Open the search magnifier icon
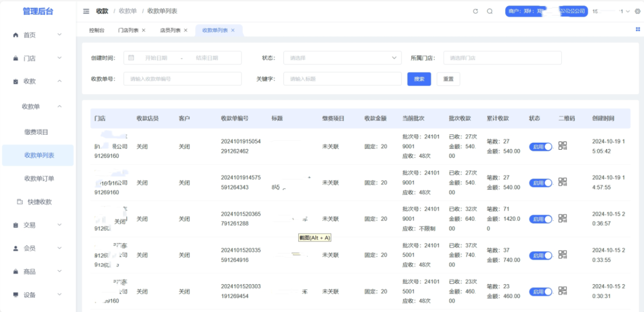 click(489, 11)
